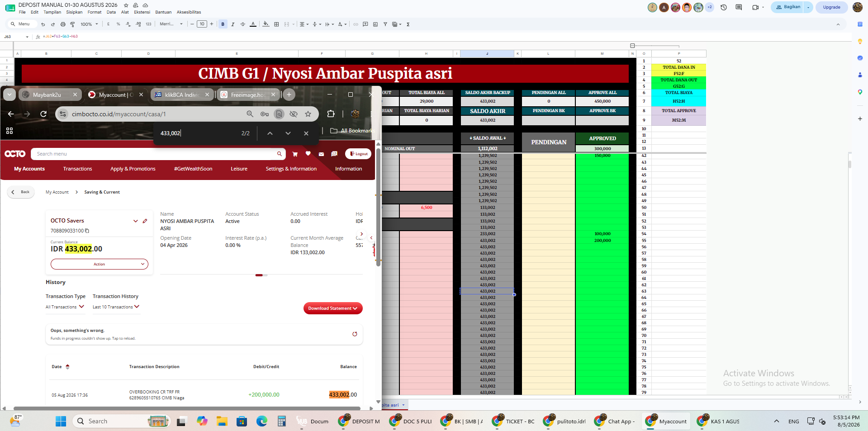This screenshot has width=868, height=431.
Task: Click the Download Statement button
Action: coord(333,308)
